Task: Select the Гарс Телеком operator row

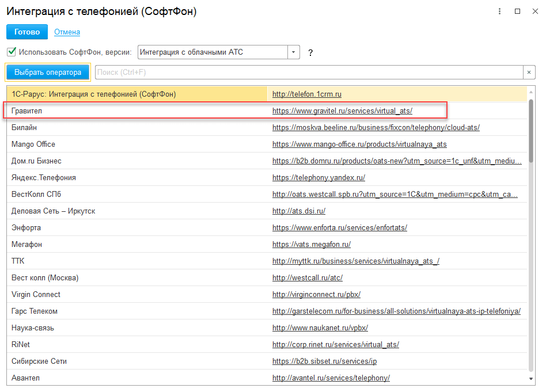Action: click(x=267, y=311)
